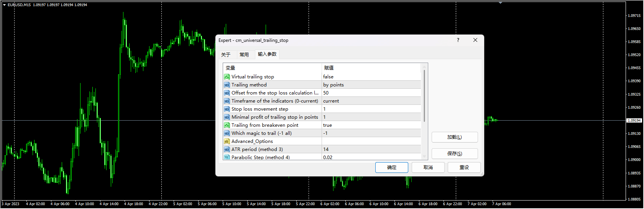Click the ATR period row icon

coord(227,149)
